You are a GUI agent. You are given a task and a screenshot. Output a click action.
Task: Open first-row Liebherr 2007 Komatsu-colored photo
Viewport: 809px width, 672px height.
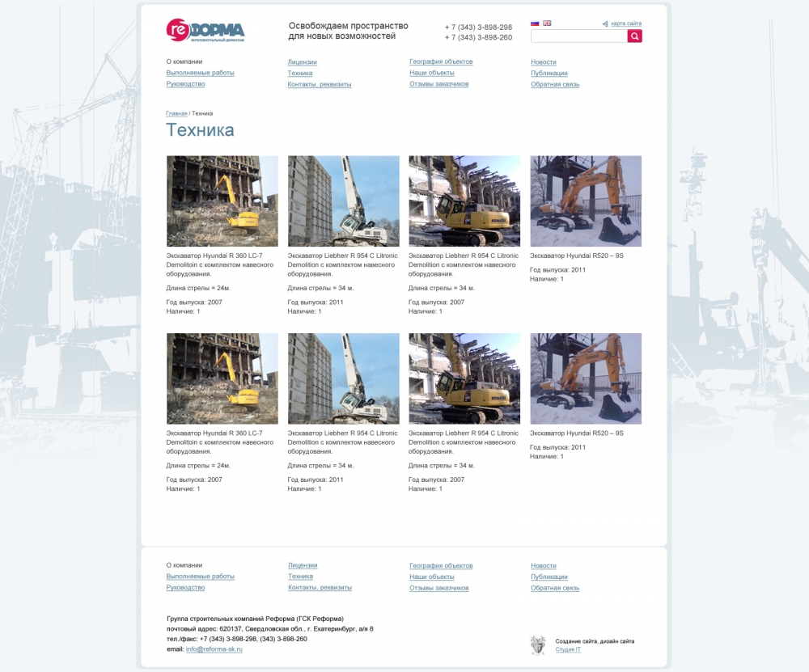click(464, 201)
